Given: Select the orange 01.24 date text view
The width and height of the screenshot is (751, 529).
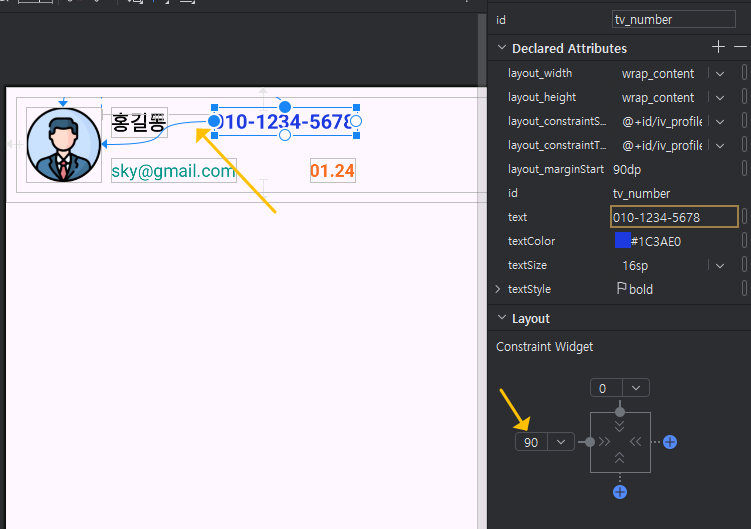Looking at the screenshot, I should [332, 171].
